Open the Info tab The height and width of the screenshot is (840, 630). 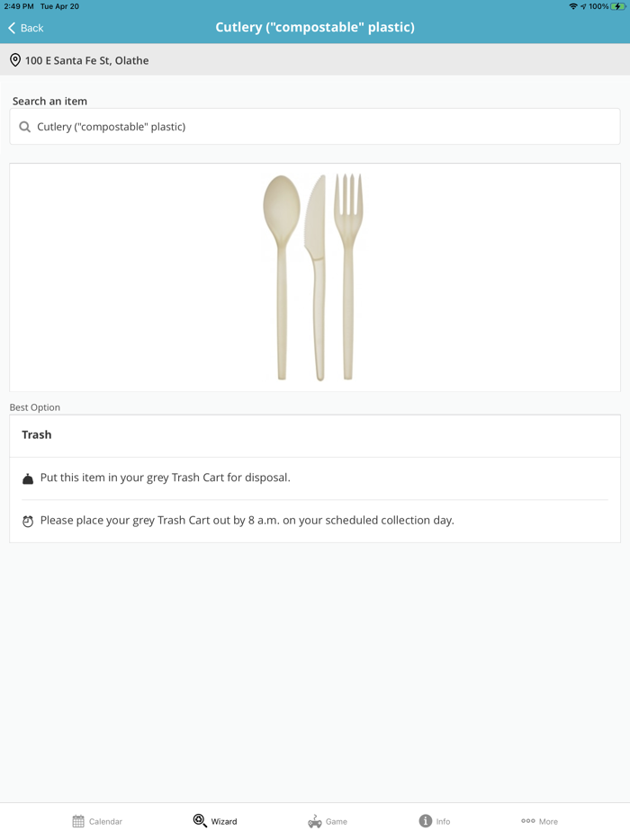tap(435, 821)
